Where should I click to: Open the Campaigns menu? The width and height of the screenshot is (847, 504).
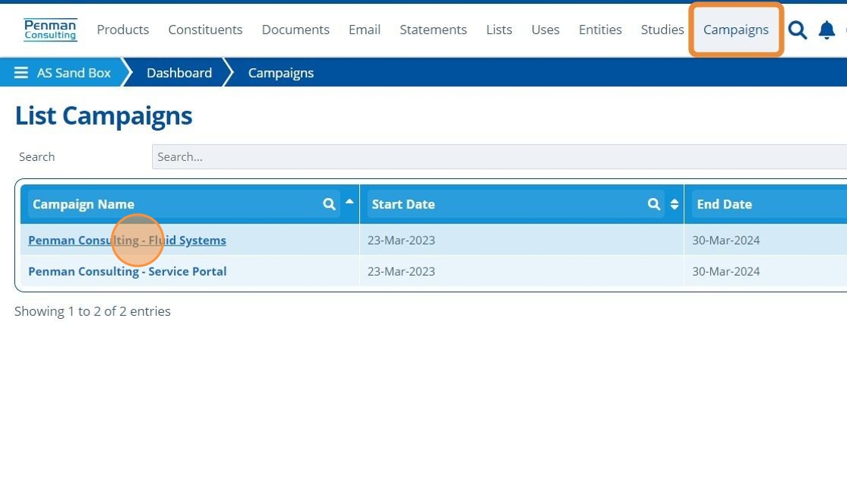tap(736, 29)
